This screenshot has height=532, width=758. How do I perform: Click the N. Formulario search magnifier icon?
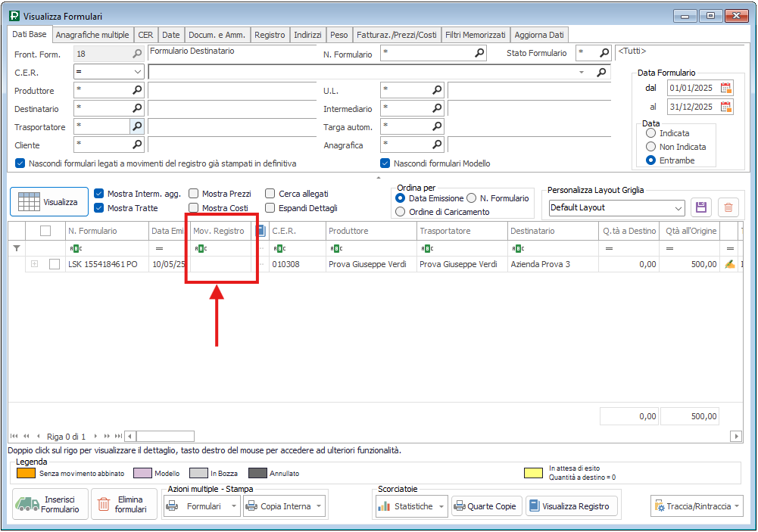[x=479, y=54]
